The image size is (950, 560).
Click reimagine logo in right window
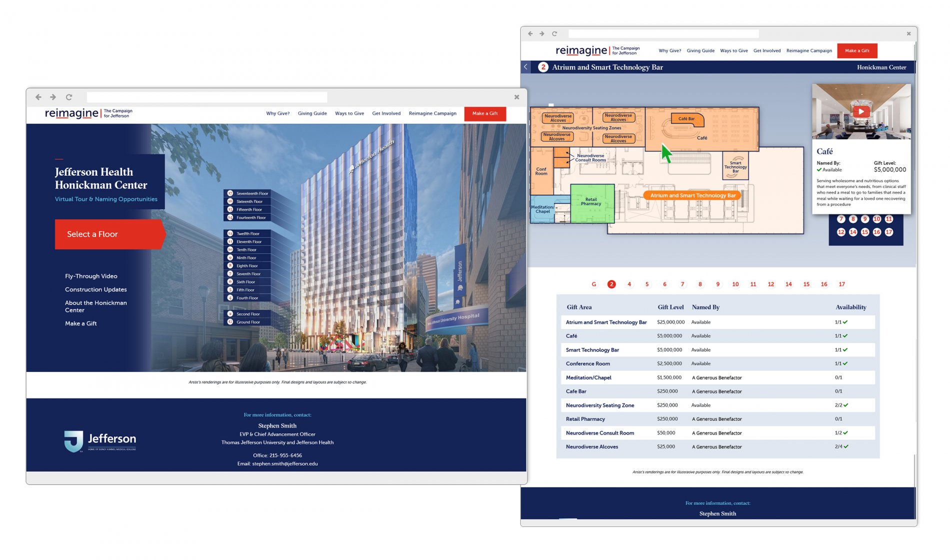click(597, 50)
